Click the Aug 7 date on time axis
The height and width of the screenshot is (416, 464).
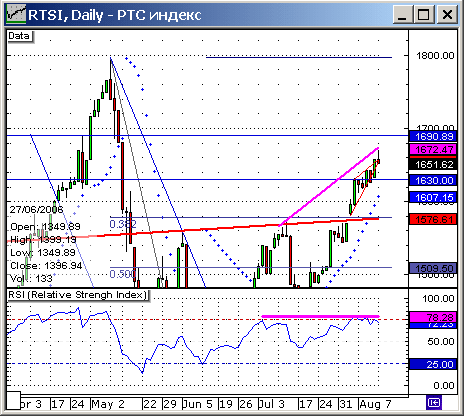point(375,404)
